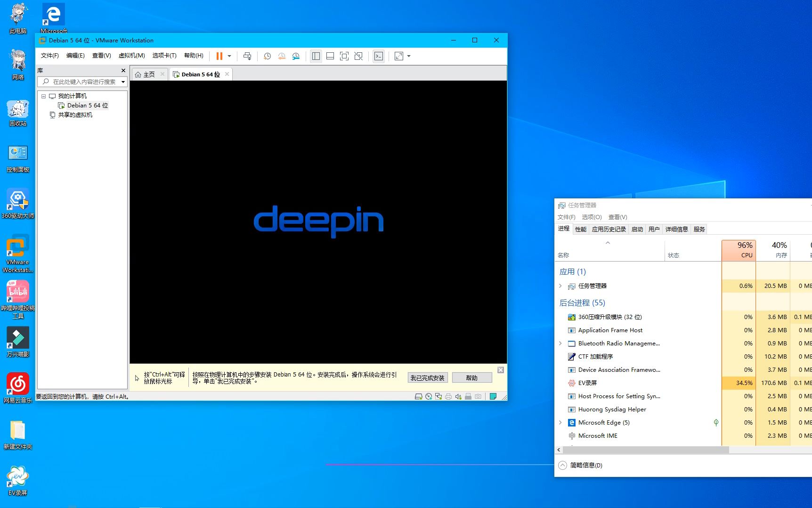Click the deepin boot screen inside the VM

318,221
